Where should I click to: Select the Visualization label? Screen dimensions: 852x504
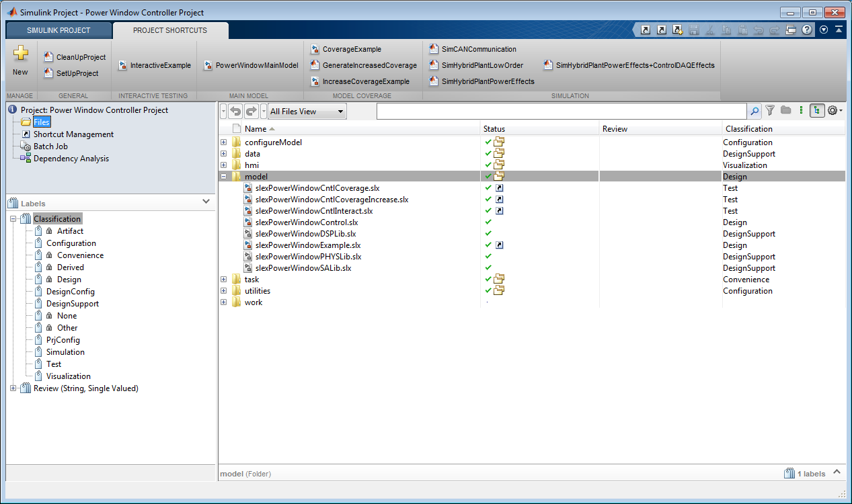click(69, 376)
